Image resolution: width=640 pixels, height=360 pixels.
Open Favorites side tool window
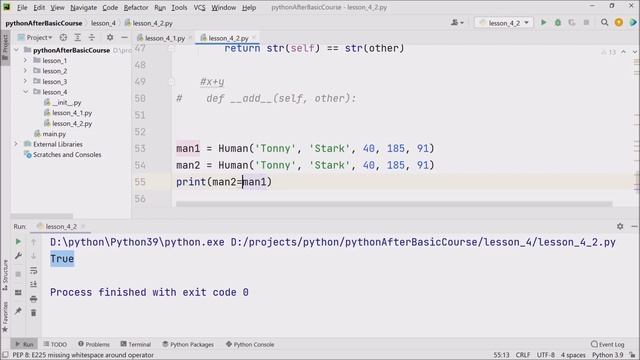(x=5, y=316)
